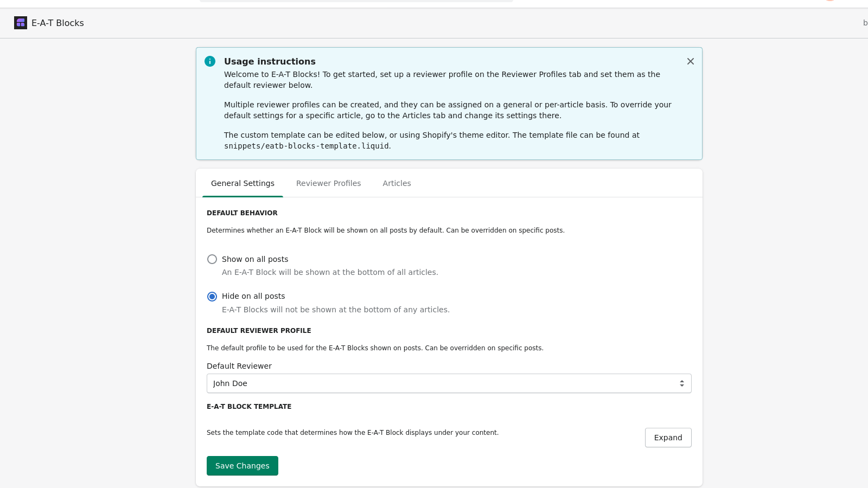Click the DEFAULT REVIEWER PROFILE heading
This screenshot has height=488, width=868.
pyautogui.click(x=259, y=331)
